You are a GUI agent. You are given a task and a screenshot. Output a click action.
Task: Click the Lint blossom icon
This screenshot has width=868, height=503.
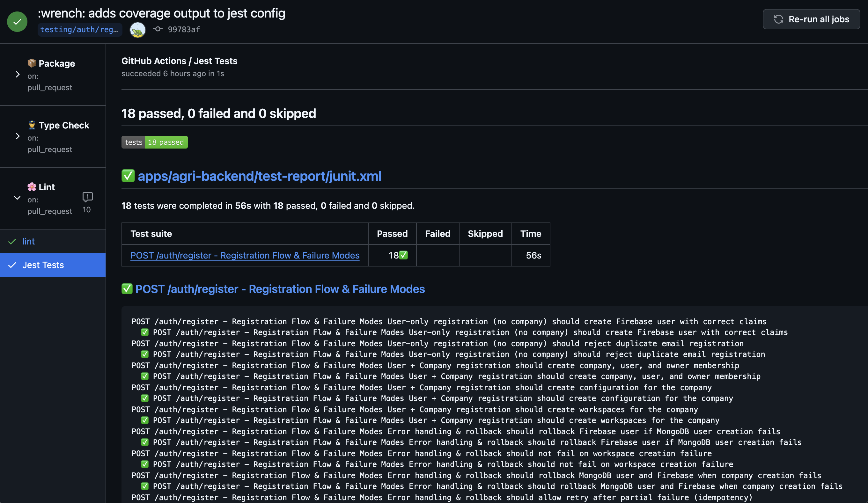(x=32, y=186)
